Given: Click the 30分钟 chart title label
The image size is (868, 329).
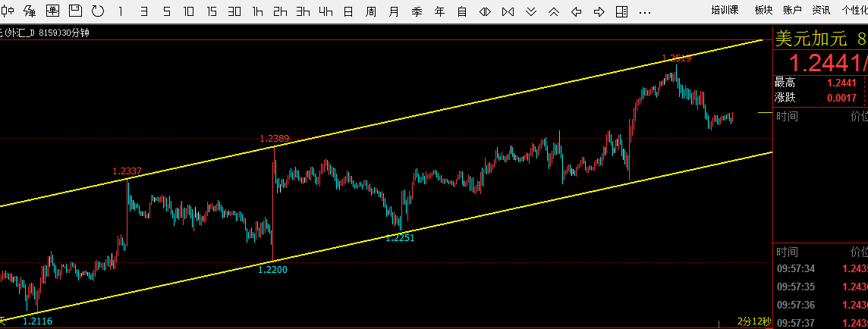Looking at the screenshot, I should click(76, 33).
